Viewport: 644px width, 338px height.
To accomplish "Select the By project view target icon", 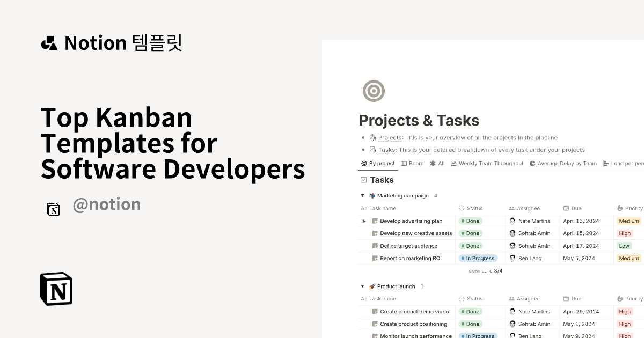I will point(364,163).
